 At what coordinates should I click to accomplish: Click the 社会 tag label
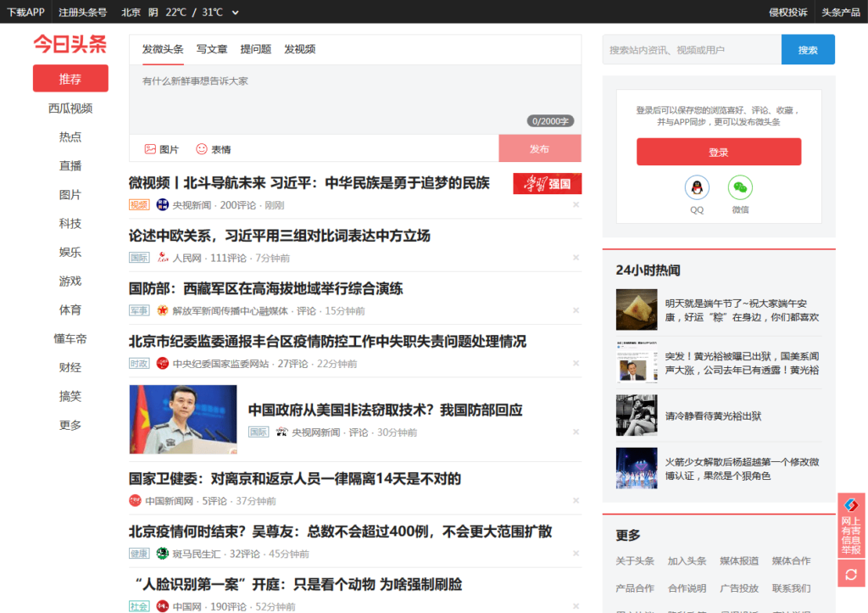tap(140, 606)
